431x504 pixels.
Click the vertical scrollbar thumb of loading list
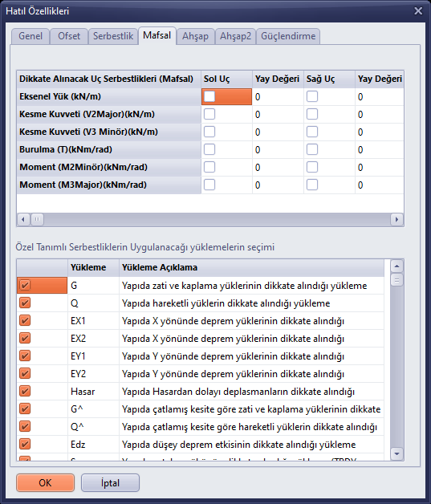click(x=396, y=280)
